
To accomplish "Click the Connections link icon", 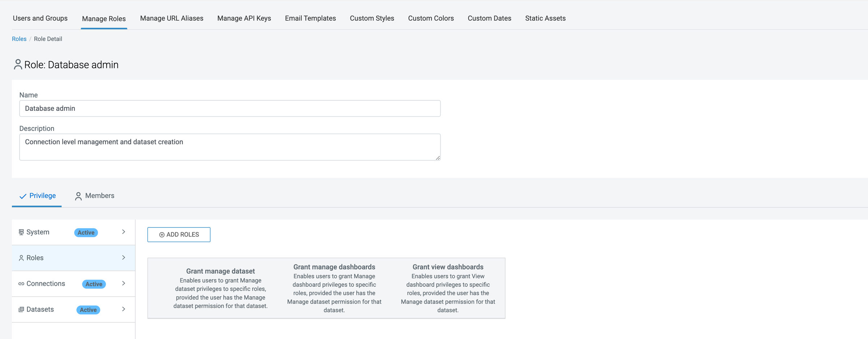I will click(21, 284).
